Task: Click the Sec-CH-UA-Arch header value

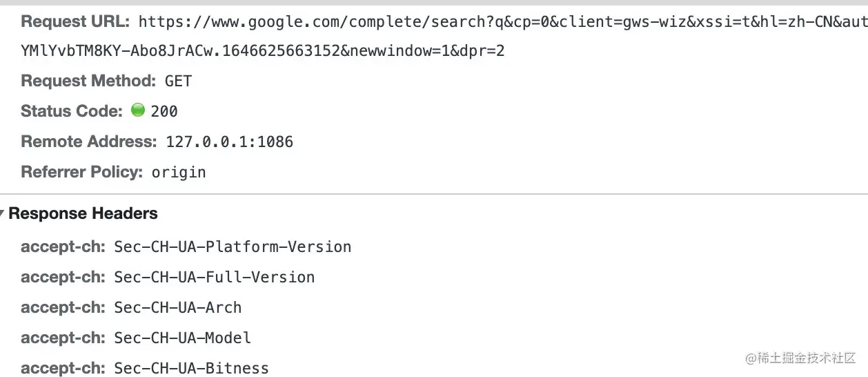Action: (178, 307)
